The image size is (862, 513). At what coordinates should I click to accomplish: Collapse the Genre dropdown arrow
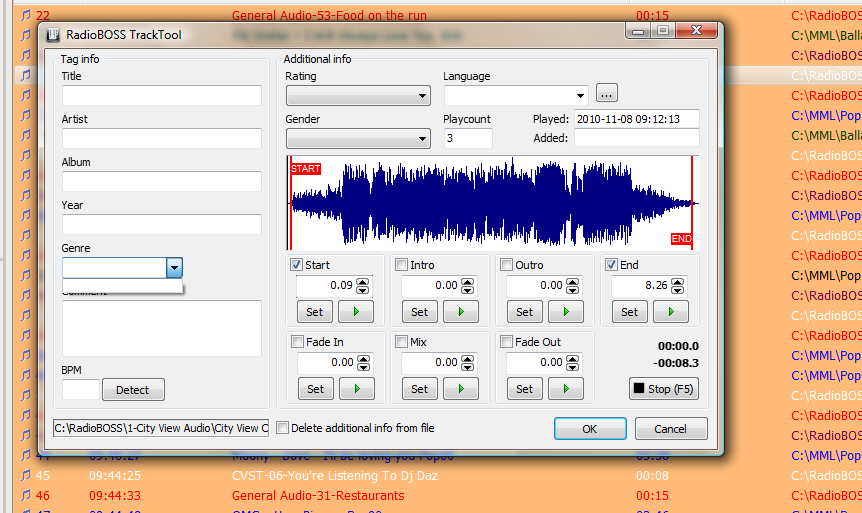[x=174, y=268]
